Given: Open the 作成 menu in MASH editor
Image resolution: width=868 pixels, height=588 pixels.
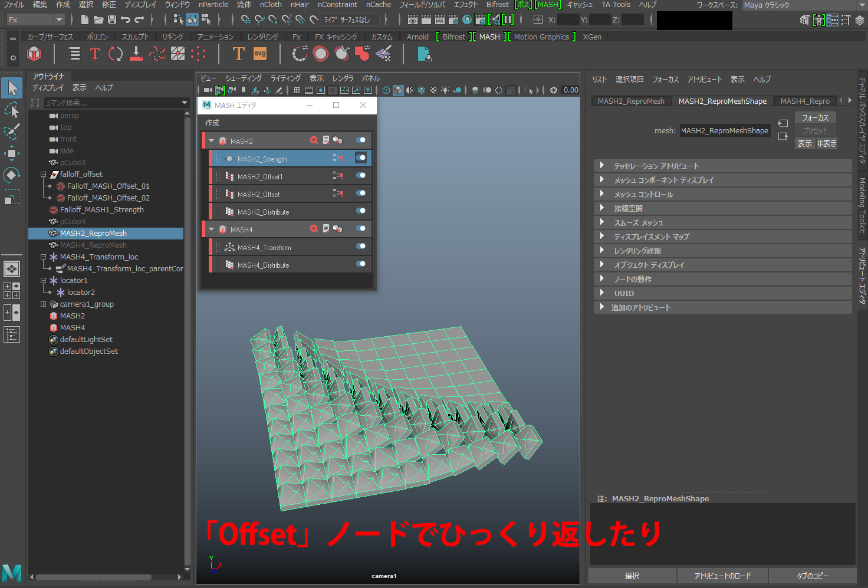Looking at the screenshot, I should point(212,123).
